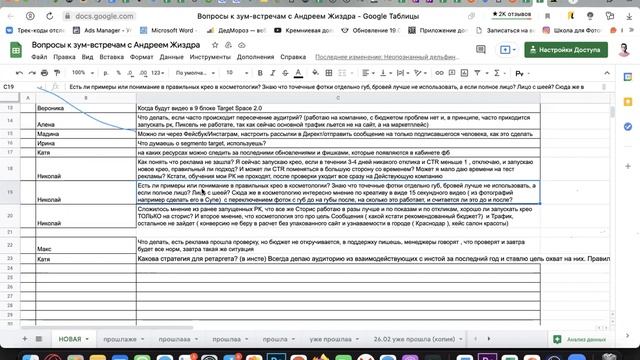
Task: Click the Move to folder icon
Action: 228,45
